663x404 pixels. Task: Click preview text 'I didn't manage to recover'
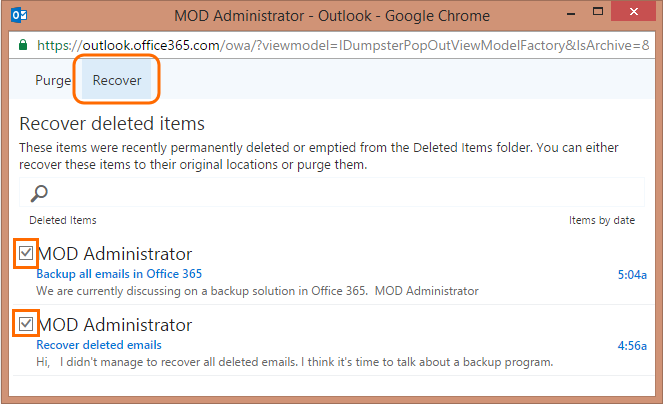pos(295,362)
